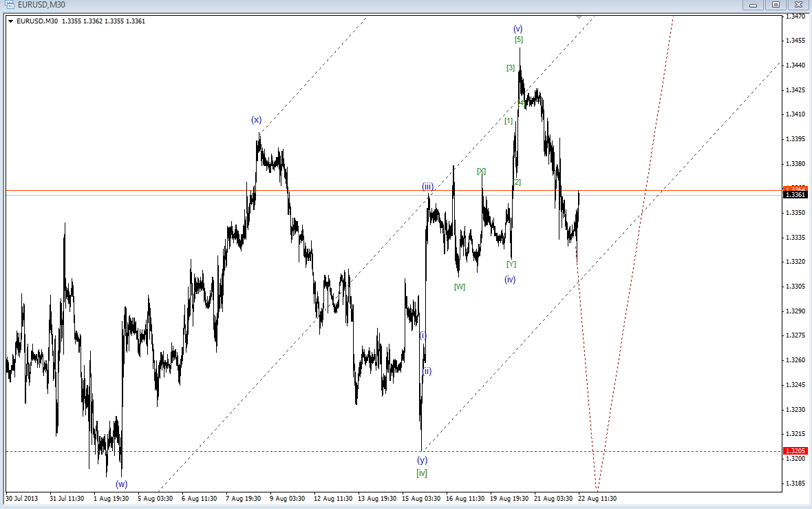
Task: Select the green [X] wave label
Action: (482, 171)
